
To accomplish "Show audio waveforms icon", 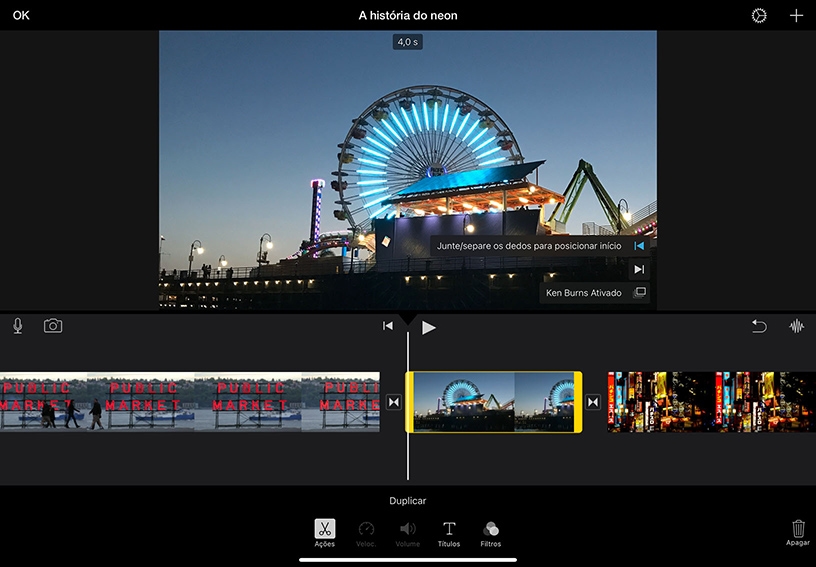I will point(796,326).
